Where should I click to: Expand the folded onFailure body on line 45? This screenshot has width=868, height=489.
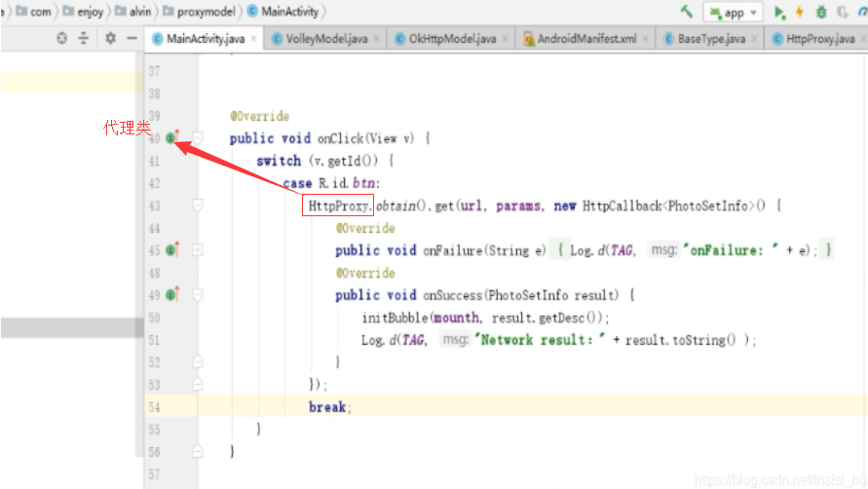(x=197, y=249)
